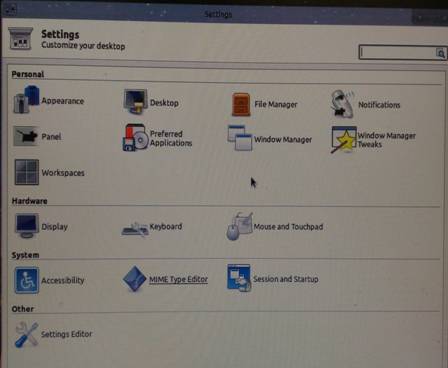Open the Panel settings icon

26,136
